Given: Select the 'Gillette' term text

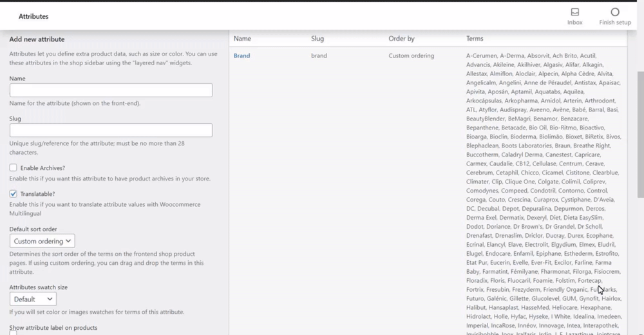Looking at the screenshot, I should click(x=518, y=298).
